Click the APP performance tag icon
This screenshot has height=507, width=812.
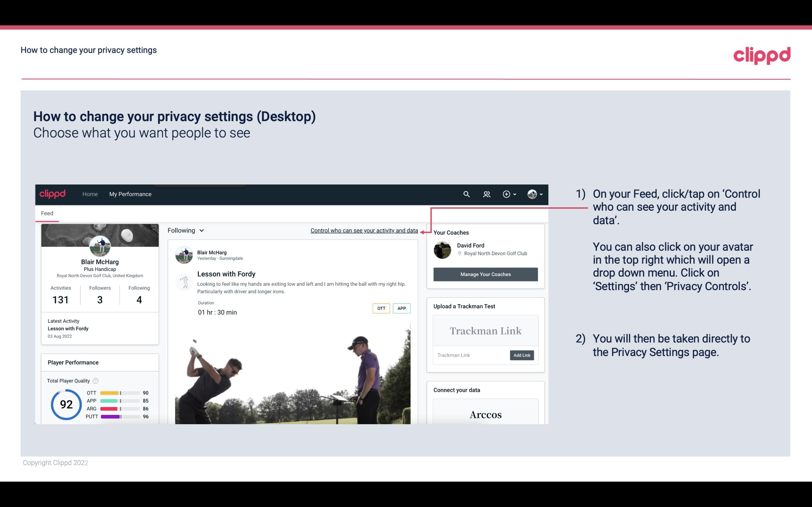(403, 308)
